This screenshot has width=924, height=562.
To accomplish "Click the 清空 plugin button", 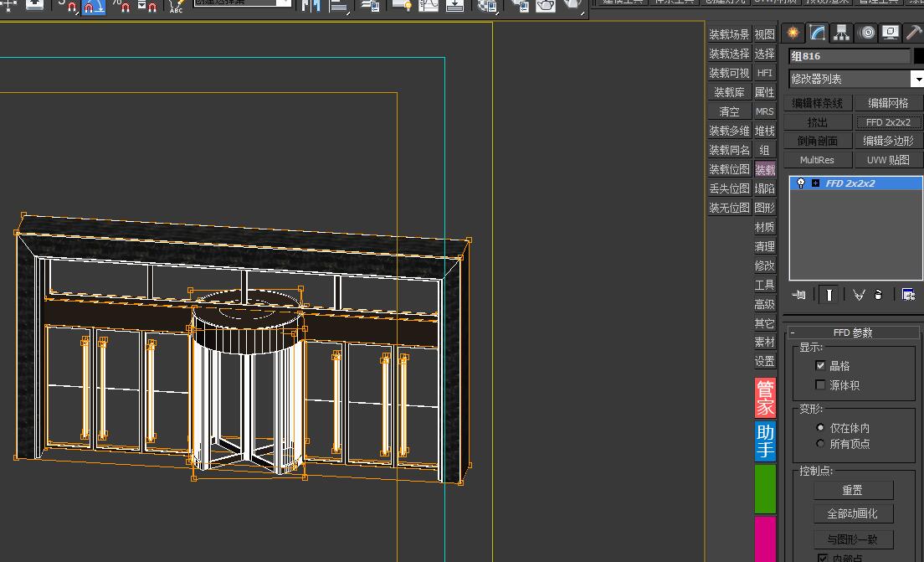I will coord(729,111).
